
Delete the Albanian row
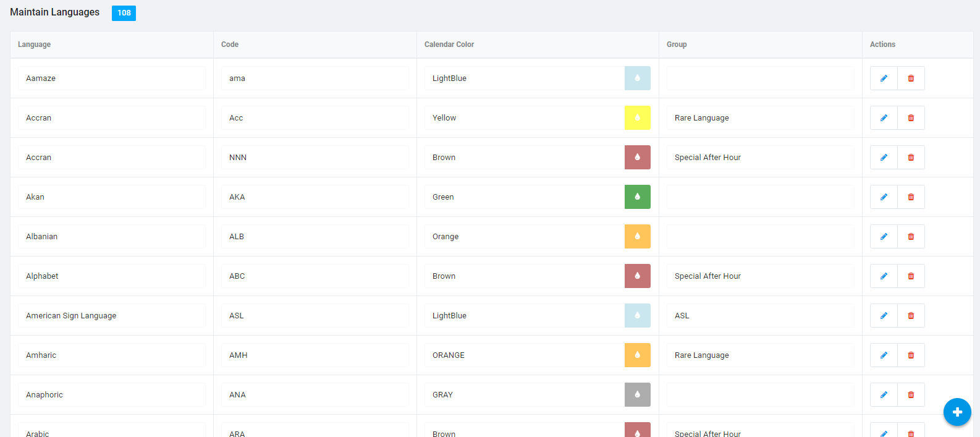(x=911, y=237)
